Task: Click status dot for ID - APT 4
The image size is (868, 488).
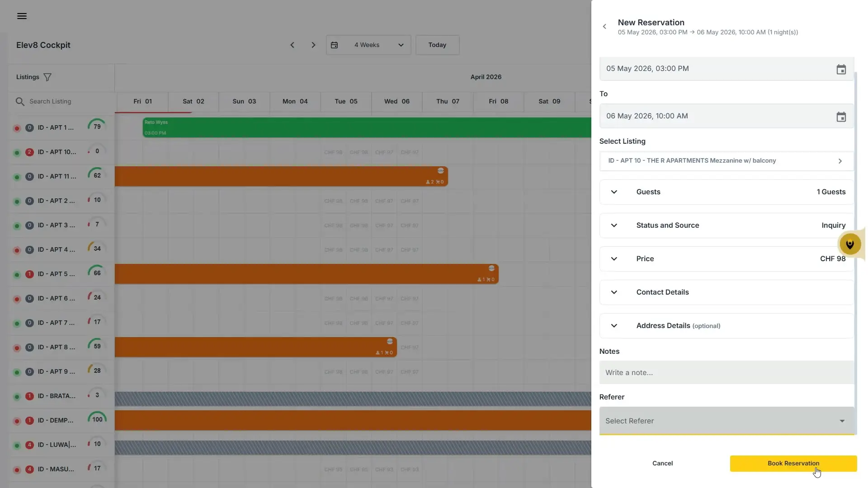Action: click(x=17, y=250)
